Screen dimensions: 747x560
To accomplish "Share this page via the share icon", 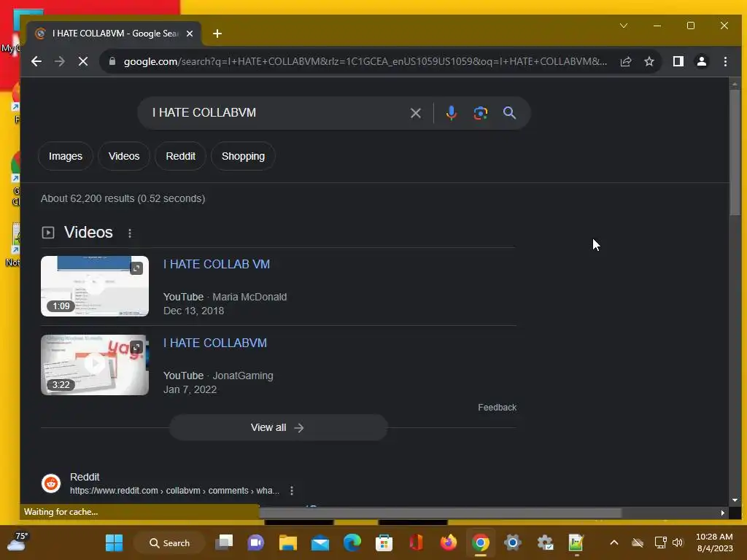I will pos(626,61).
